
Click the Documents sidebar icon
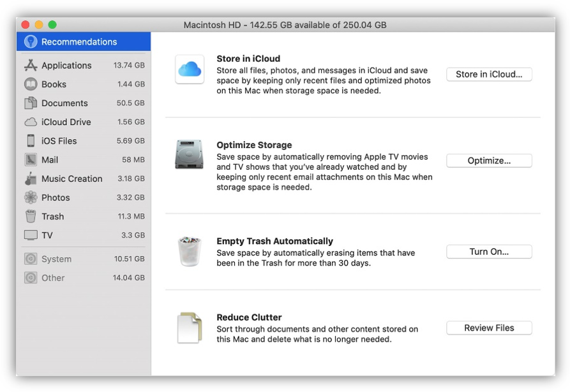coord(31,103)
